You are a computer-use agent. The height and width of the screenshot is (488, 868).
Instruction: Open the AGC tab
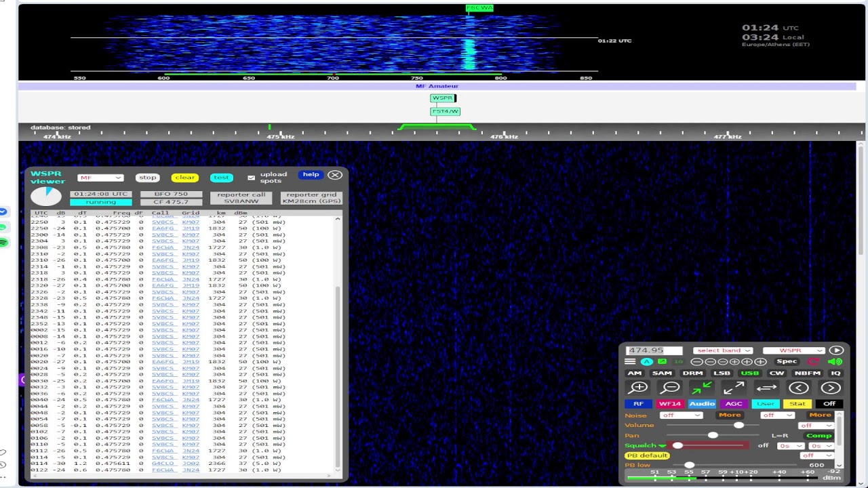[x=734, y=404]
